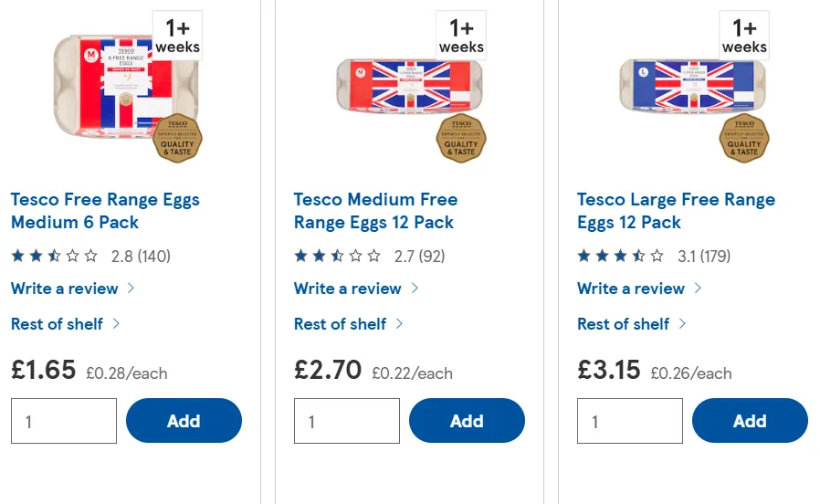Focus quantity field for Medium 6 Pack eggs

click(x=64, y=421)
